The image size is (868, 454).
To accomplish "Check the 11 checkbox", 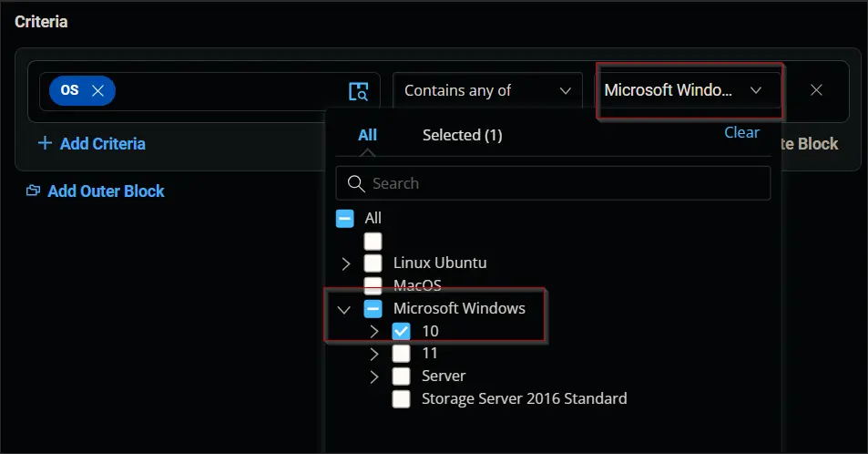I will [x=402, y=354].
